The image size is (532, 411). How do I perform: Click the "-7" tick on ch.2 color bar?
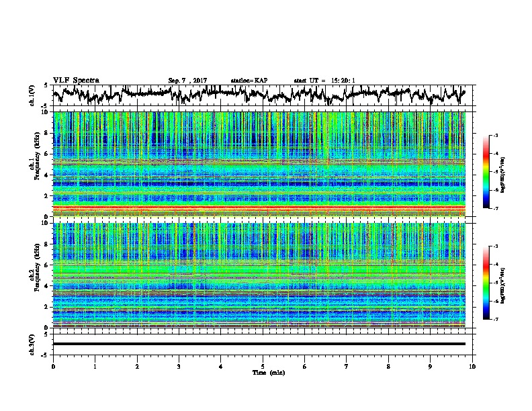pyautogui.click(x=496, y=319)
